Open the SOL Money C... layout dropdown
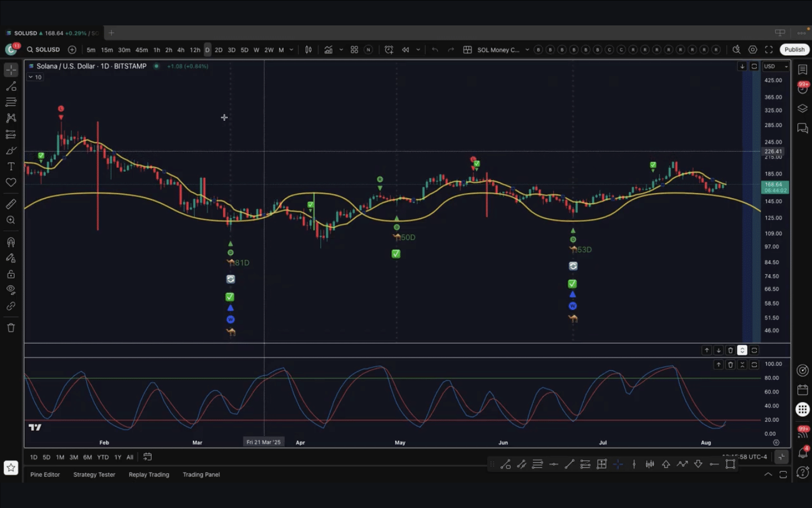The image size is (812, 508). (x=498, y=50)
